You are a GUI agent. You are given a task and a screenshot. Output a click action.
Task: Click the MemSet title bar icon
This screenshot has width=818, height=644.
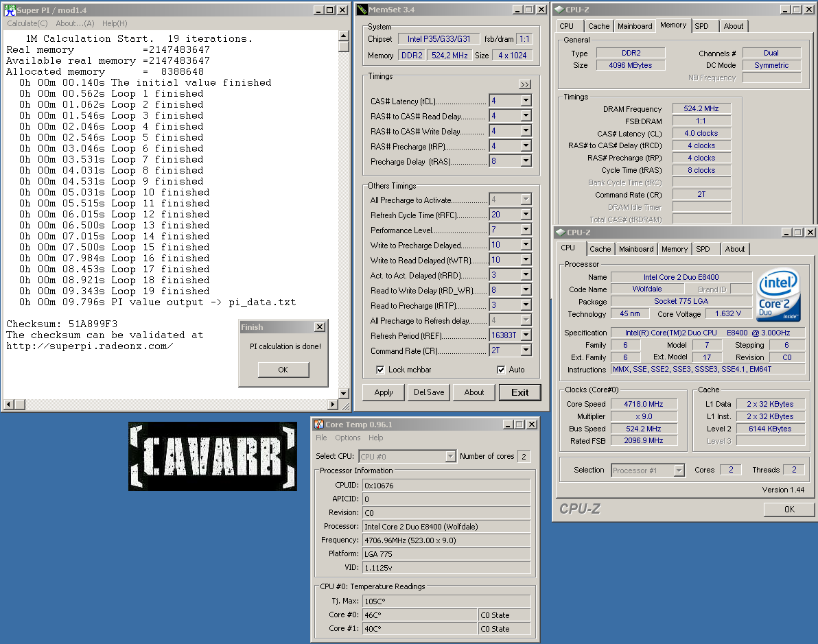click(362, 10)
